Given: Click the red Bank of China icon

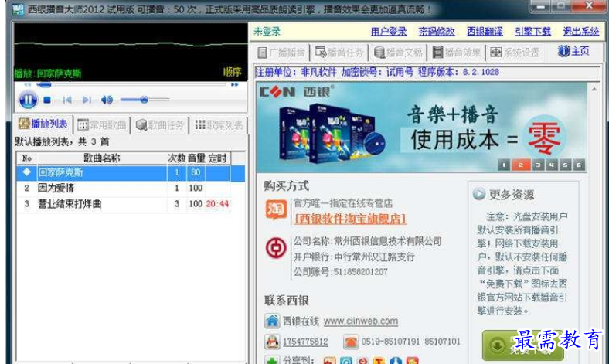Looking at the screenshot, I should [276, 248].
